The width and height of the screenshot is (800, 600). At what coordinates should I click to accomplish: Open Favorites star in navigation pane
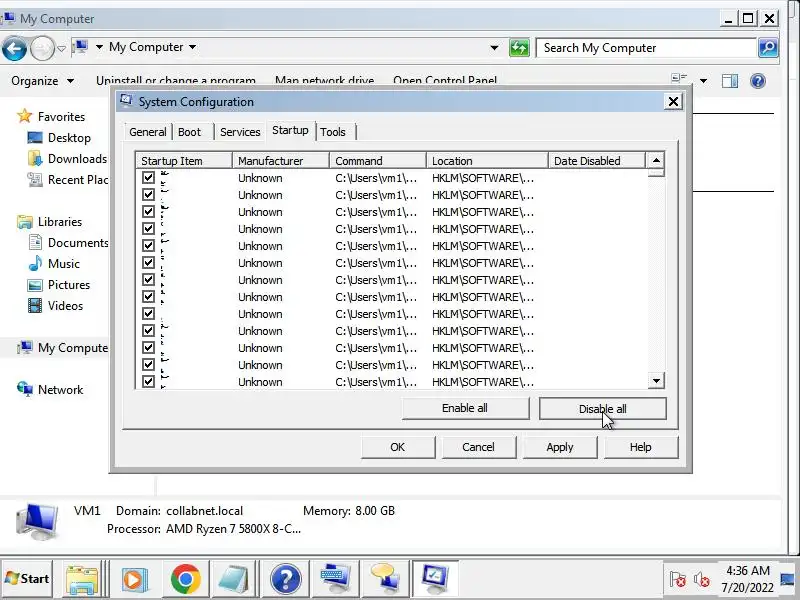[24, 116]
